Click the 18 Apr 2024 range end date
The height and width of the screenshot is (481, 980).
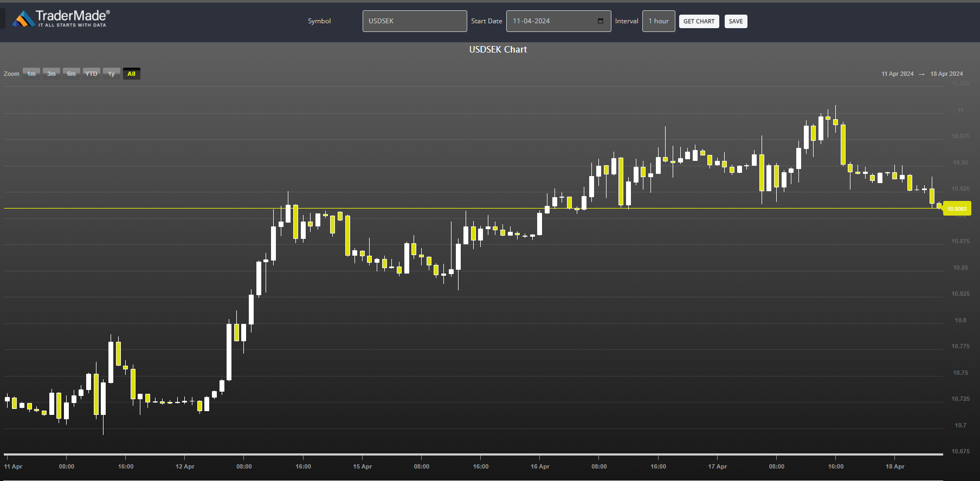coord(946,74)
